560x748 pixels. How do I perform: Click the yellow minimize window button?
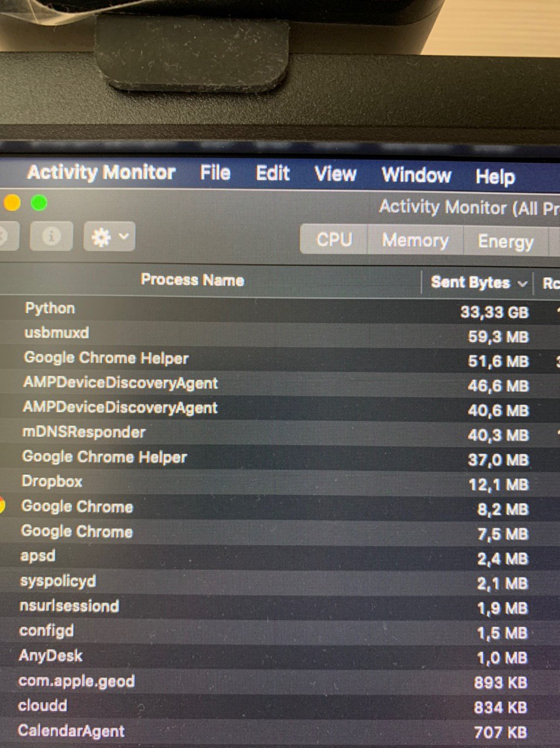12,203
